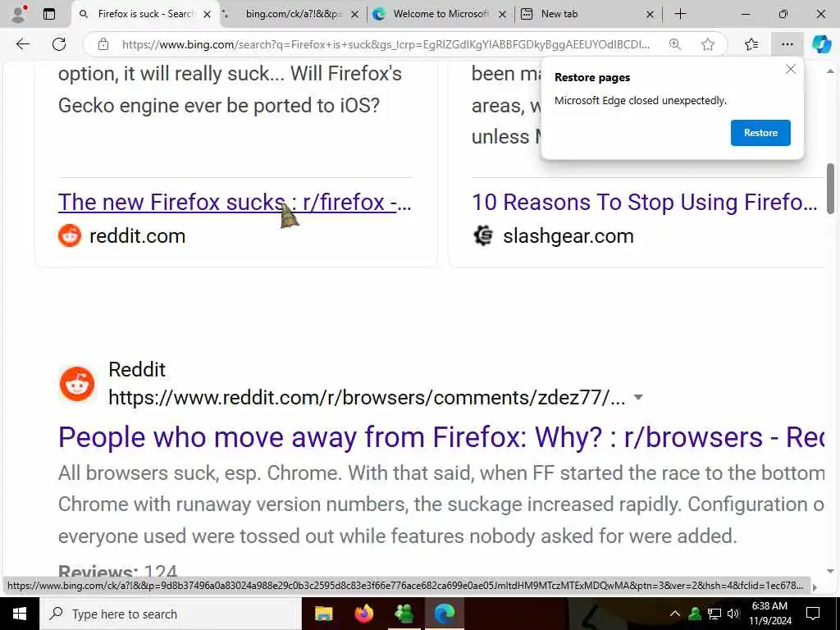Click the slashgear.com source label
840x630 pixels.
point(568,235)
